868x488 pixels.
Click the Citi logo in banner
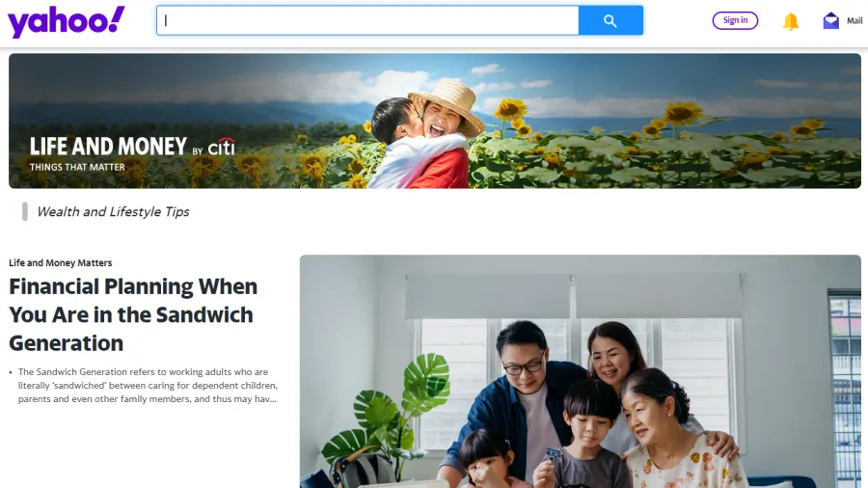pyautogui.click(x=222, y=147)
